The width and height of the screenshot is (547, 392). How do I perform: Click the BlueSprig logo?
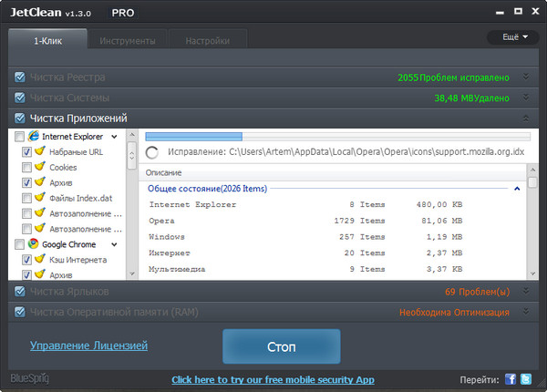click(x=29, y=378)
